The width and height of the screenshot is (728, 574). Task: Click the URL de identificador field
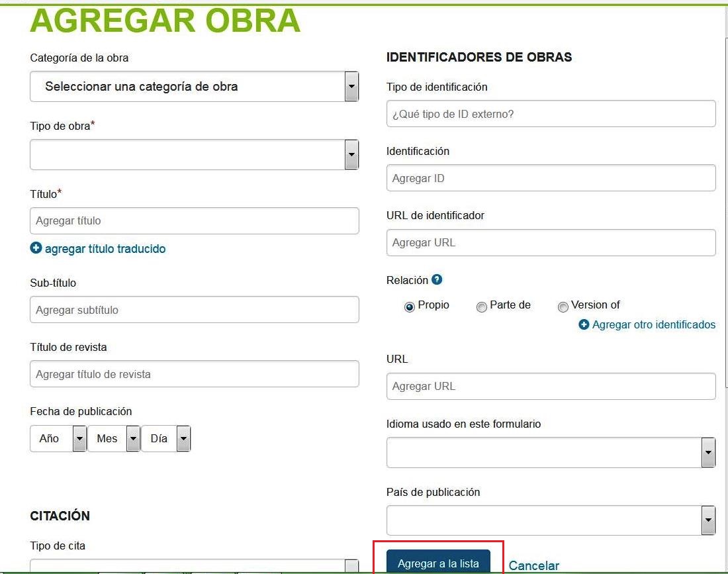(551, 243)
